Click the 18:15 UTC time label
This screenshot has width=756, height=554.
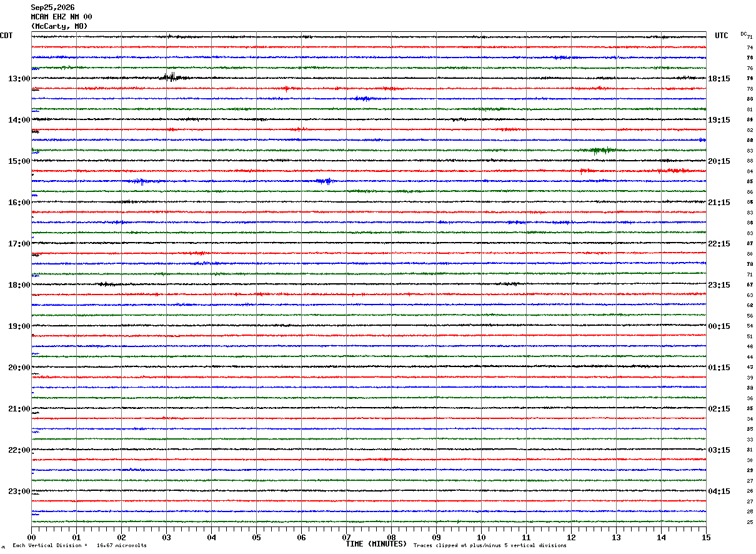tap(719, 78)
